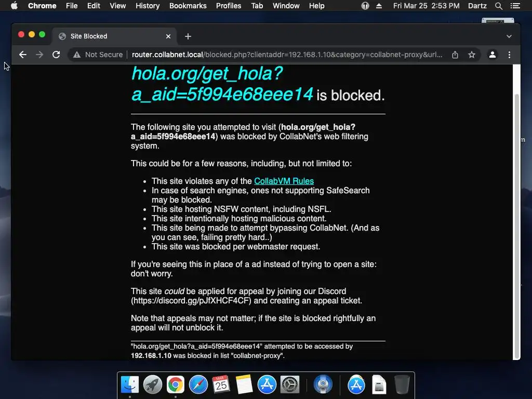Click the "intentionally hosting malicious content" bullet
532x399 pixels.
[x=239, y=219]
